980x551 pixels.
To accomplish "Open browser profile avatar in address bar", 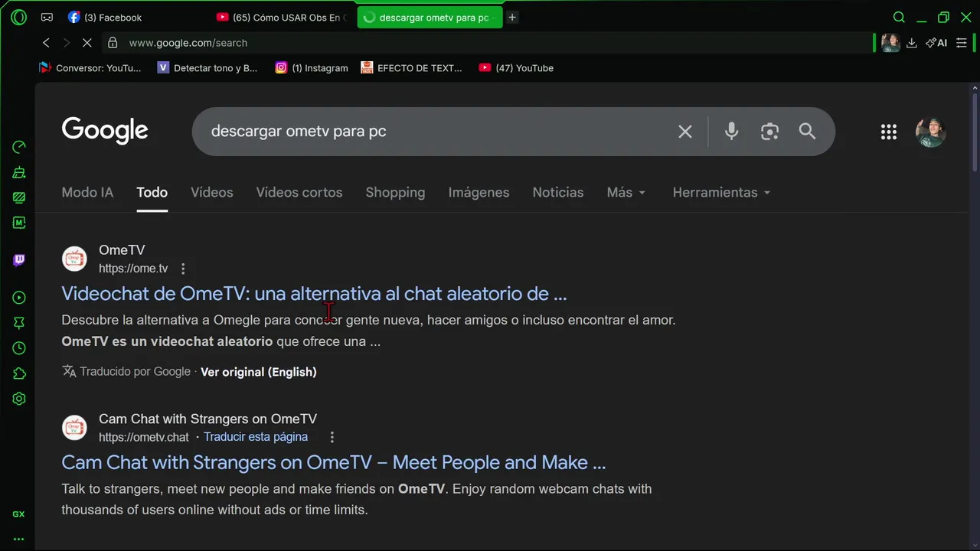I will point(890,43).
